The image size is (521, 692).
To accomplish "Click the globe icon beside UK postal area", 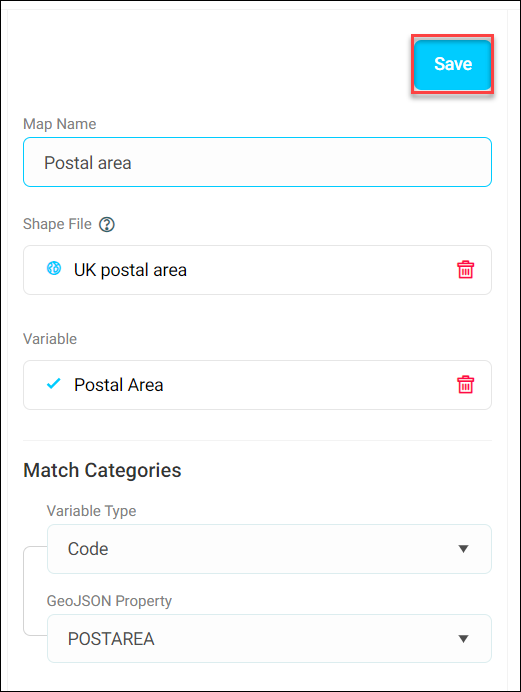I will tap(54, 268).
